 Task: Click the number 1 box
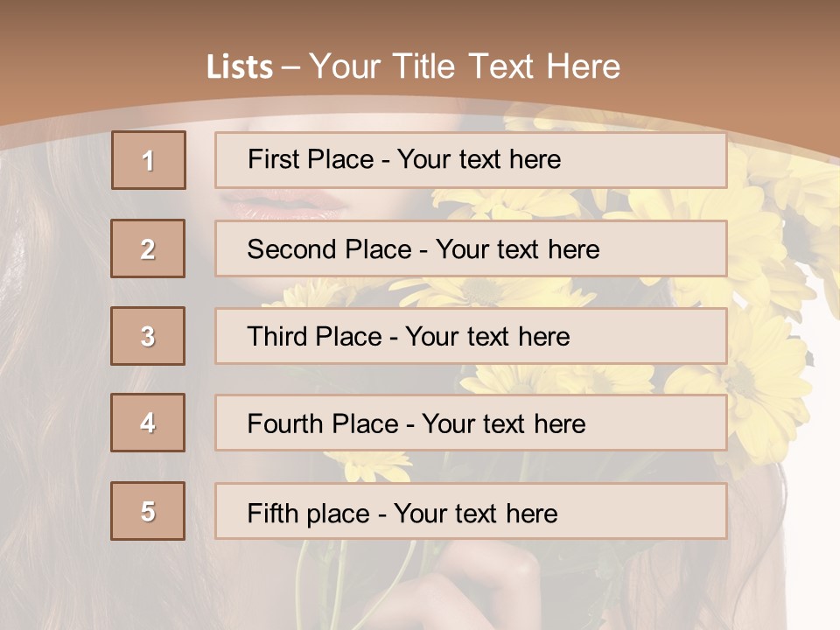point(148,160)
